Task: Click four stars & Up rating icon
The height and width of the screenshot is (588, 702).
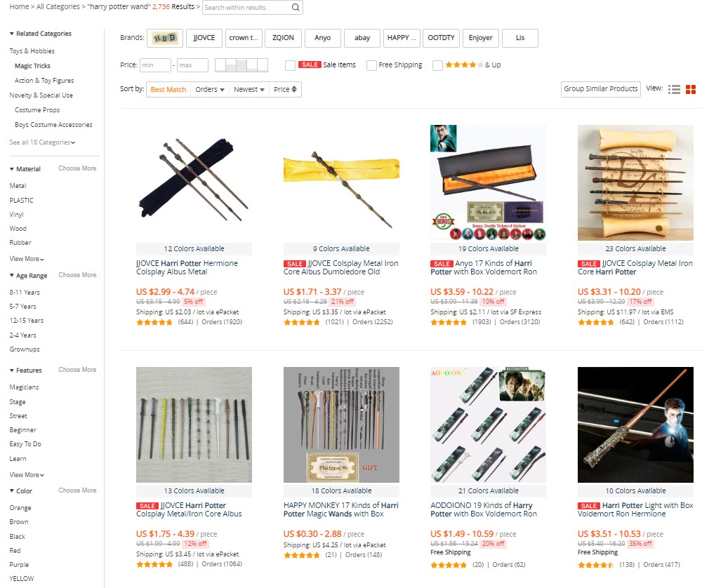Action: click(x=464, y=65)
